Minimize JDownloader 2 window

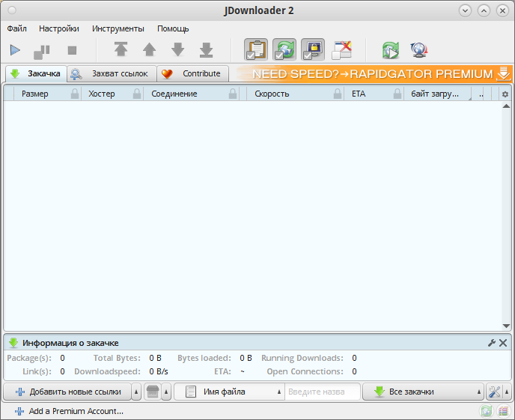pyautogui.click(x=465, y=10)
